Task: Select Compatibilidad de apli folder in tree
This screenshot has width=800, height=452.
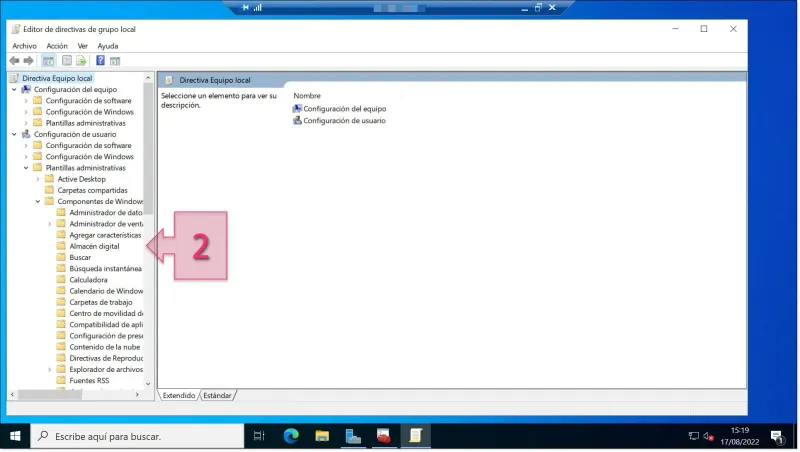Action: point(106,325)
